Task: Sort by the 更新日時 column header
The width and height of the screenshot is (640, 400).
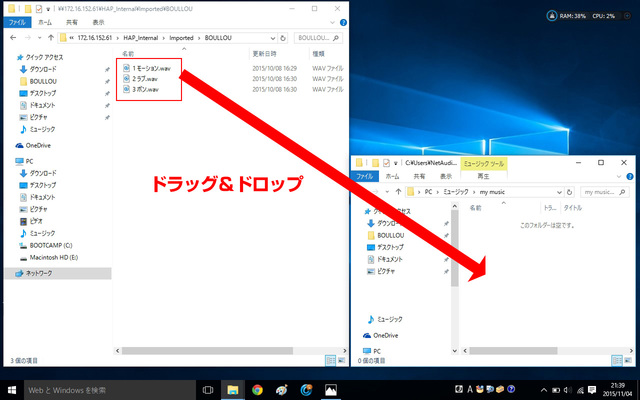Action: click(x=265, y=53)
